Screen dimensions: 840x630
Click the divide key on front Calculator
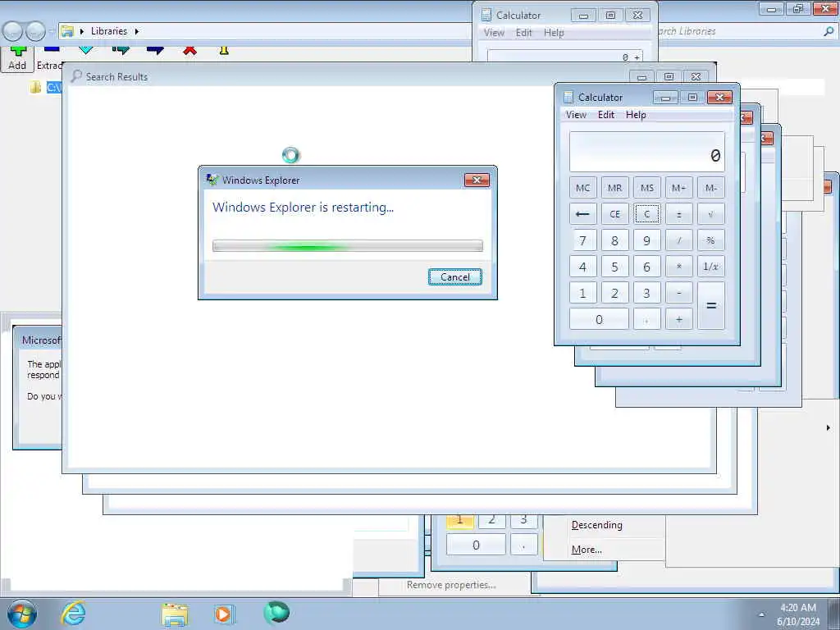click(x=678, y=240)
